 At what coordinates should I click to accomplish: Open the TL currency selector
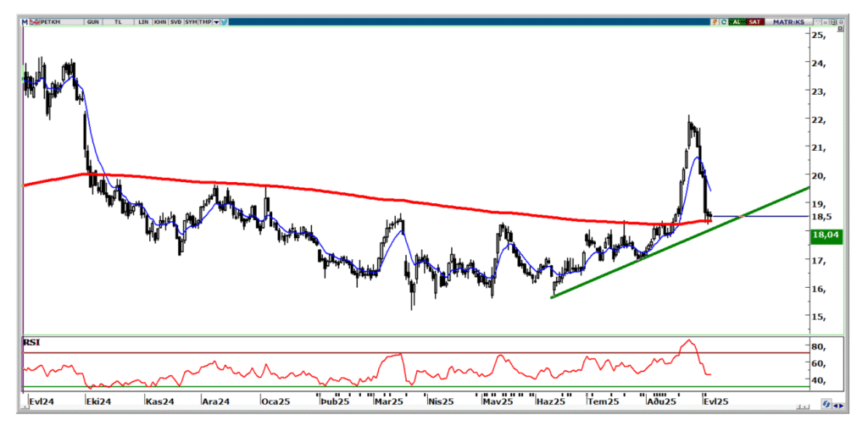click(x=117, y=22)
